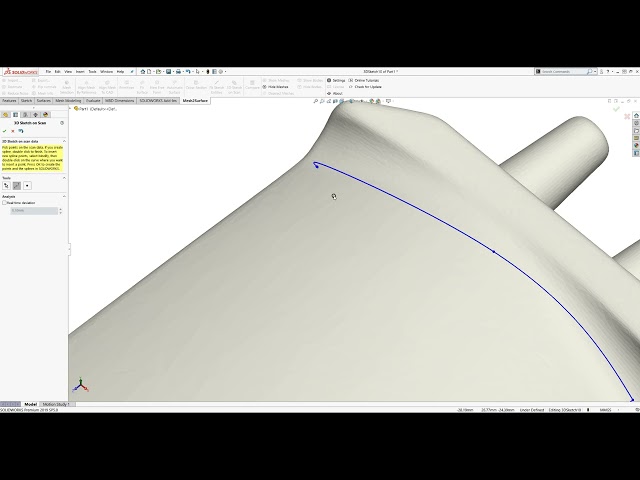The height and width of the screenshot is (480, 640).
Task: Open the Options gear dropdown arrow
Action: coord(225,71)
